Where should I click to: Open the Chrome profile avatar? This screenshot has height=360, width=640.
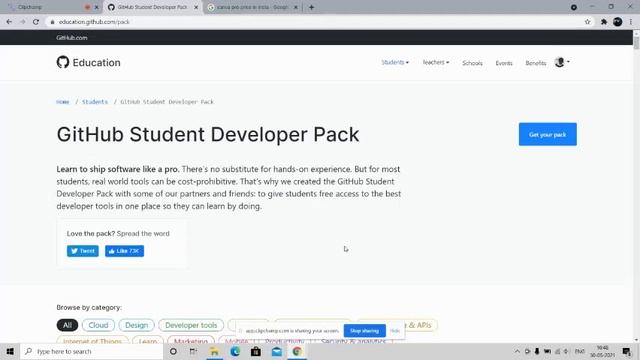coord(618,22)
